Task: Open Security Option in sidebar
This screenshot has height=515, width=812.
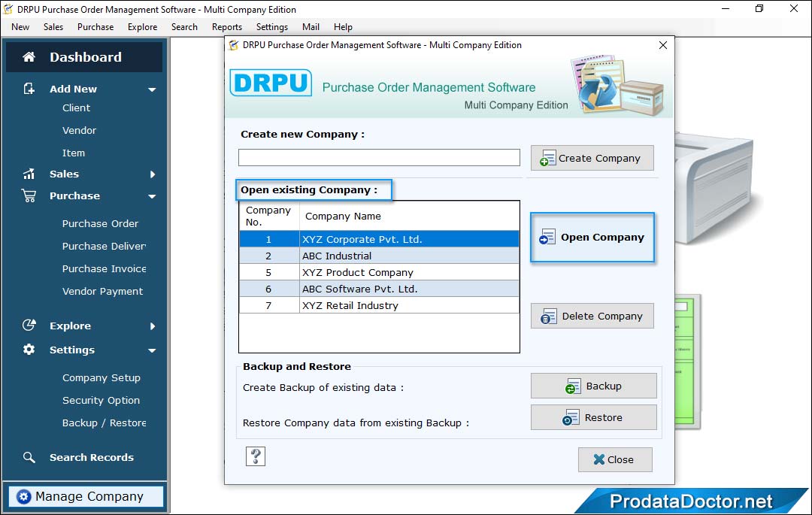Action: (101, 400)
